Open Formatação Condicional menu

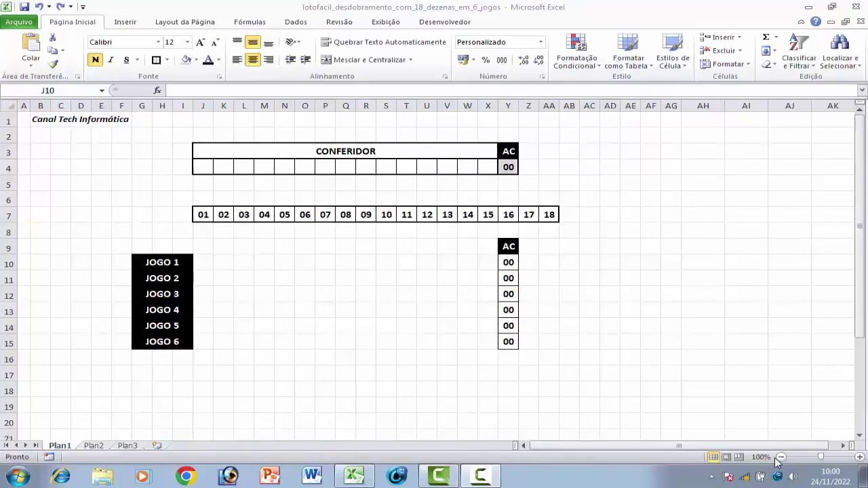[x=576, y=51]
